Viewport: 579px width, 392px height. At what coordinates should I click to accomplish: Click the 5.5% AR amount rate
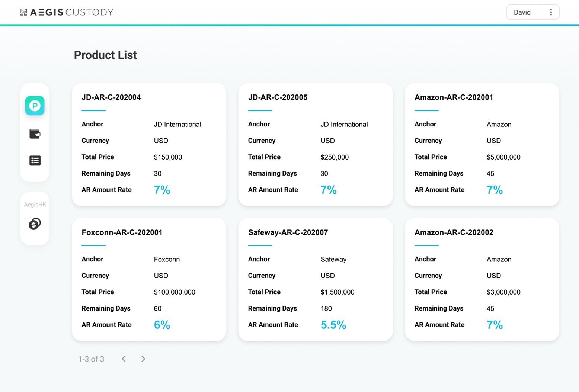333,325
